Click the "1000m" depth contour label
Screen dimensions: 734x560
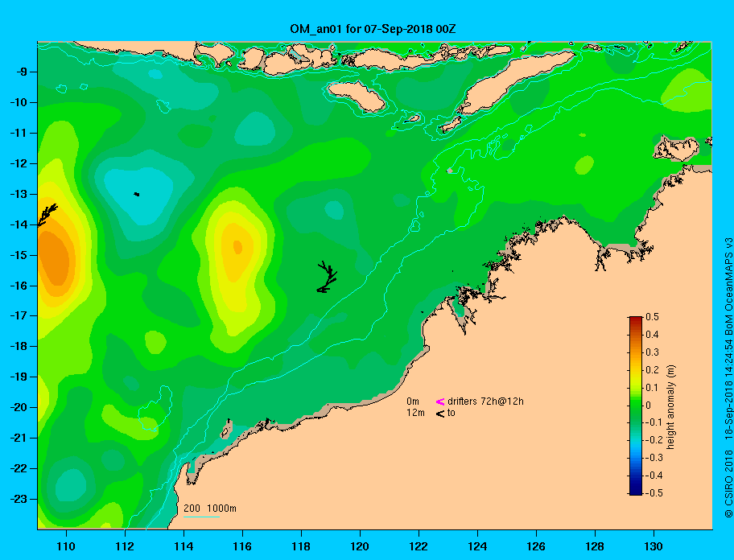[221, 509]
